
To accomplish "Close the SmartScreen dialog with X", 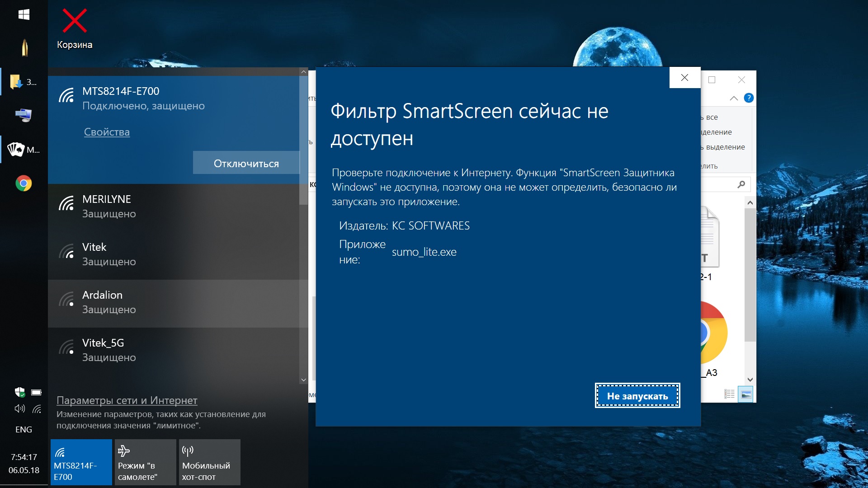I will [684, 78].
